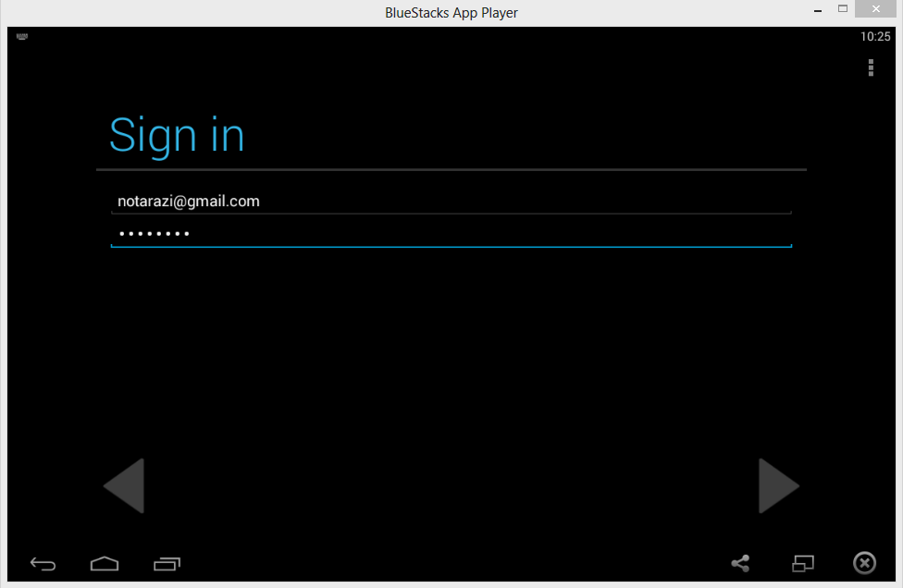Screen dimensions: 903x588
Task: Click the 10:25 clock in status bar
Action: point(875,37)
